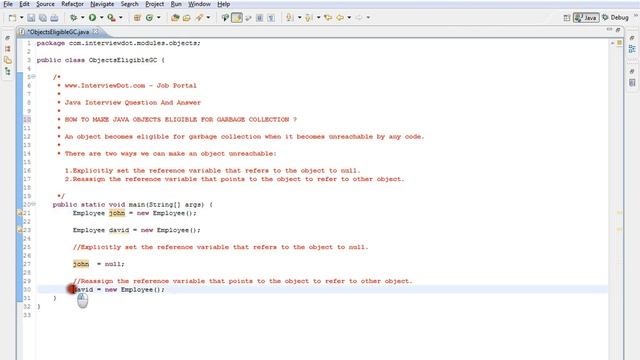Image resolution: width=640 pixels, height=360 pixels.
Task: Click "package com.interviewdot.modules.objects;" line
Action: tap(119, 43)
